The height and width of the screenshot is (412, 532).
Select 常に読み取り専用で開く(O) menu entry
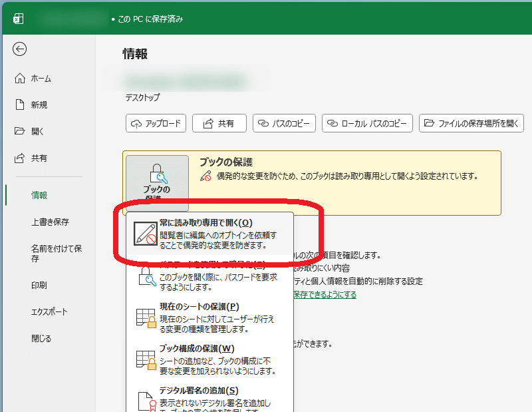coord(209,234)
